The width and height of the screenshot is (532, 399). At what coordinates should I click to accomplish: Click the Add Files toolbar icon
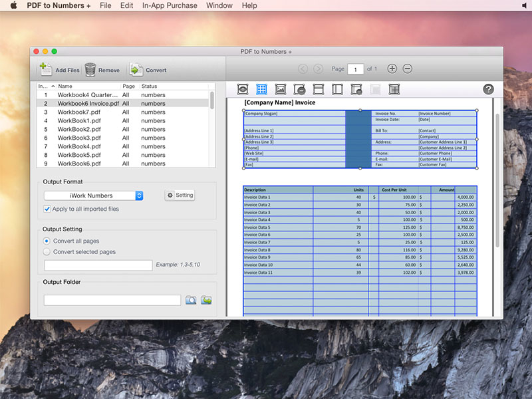pos(45,69)
